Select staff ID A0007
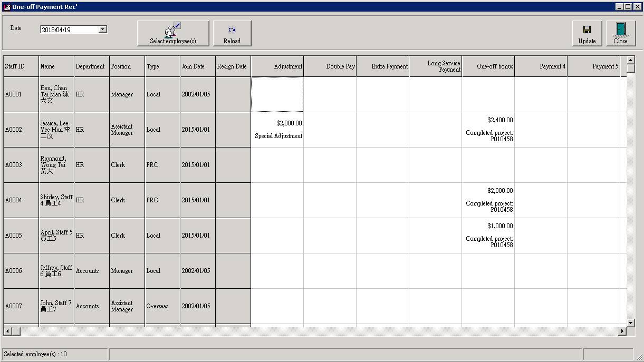This screenshot has height=362, width=644. tap(21, 306)
